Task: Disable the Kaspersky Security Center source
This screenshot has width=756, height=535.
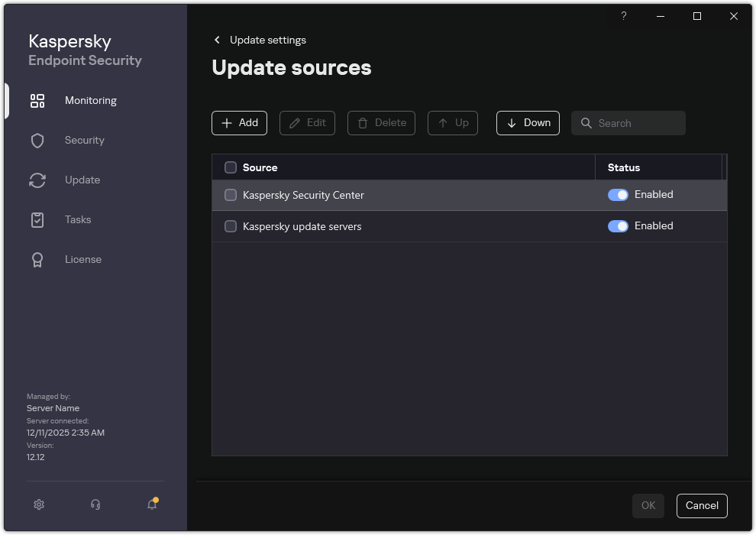Action: pos(618,194)
